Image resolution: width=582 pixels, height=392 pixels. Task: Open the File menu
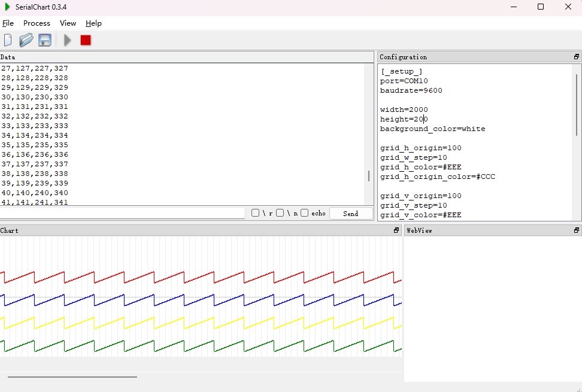pyautogui.click(x=8, y=23)
